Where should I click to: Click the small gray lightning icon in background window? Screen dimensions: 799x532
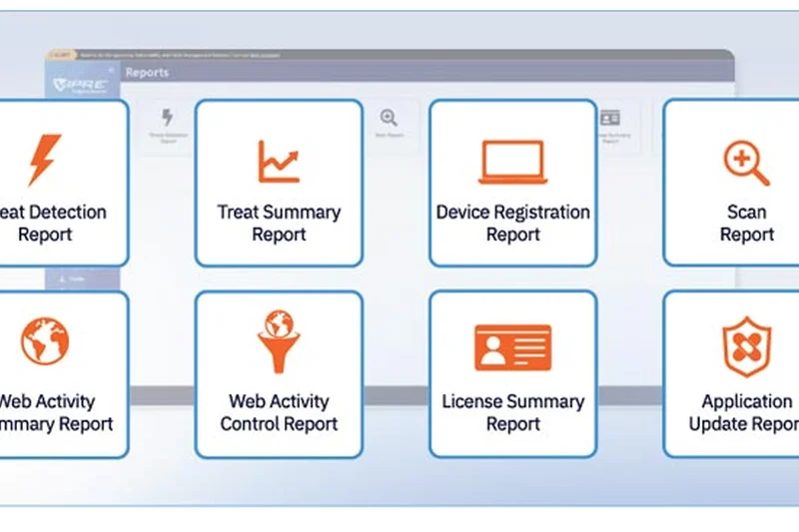(x=167, y=117)
